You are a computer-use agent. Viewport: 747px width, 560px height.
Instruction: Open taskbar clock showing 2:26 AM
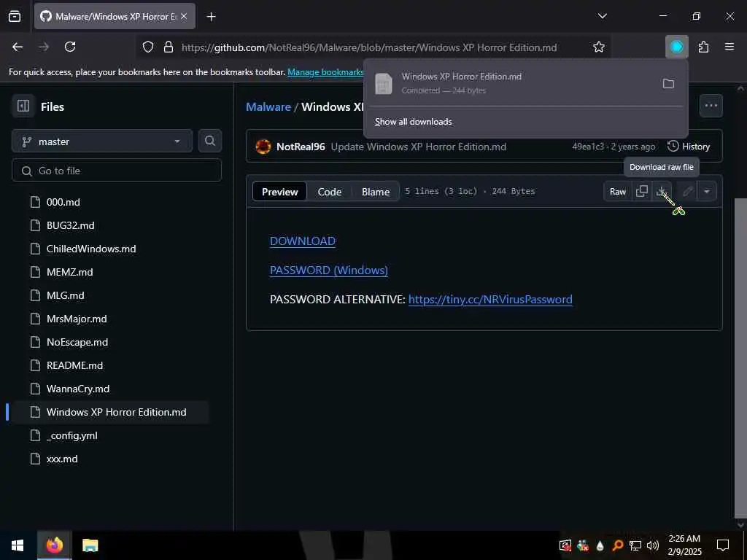(684, 545)
